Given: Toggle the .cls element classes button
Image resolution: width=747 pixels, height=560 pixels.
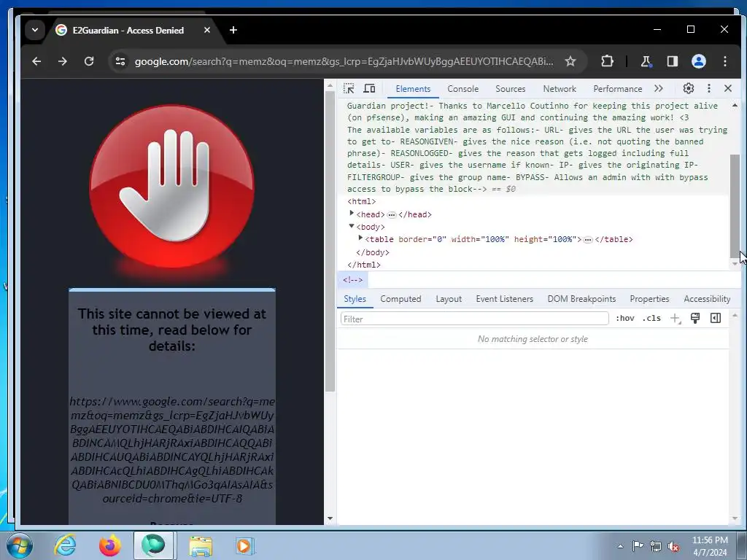Looking at the screenshot, I should coord(651,319).
